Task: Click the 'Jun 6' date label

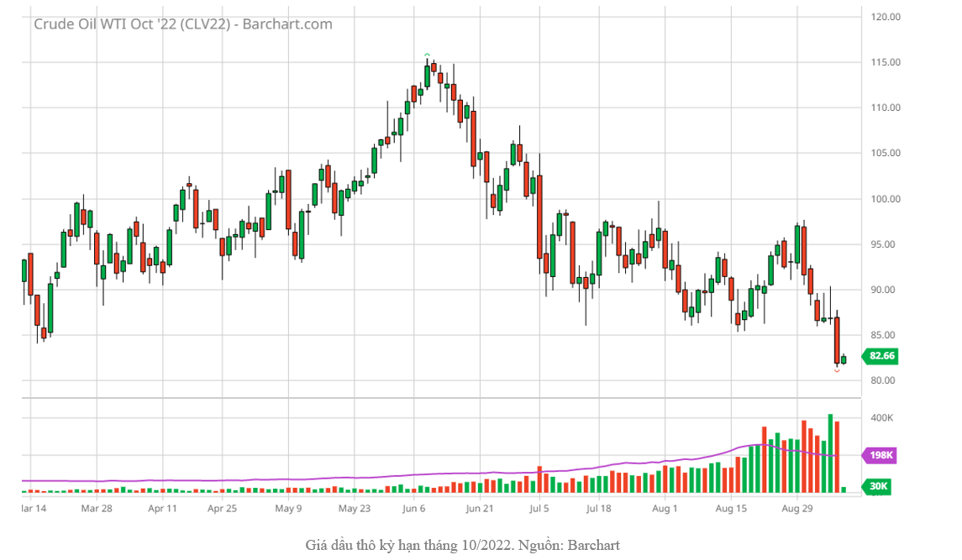Action: pos(414,508)
